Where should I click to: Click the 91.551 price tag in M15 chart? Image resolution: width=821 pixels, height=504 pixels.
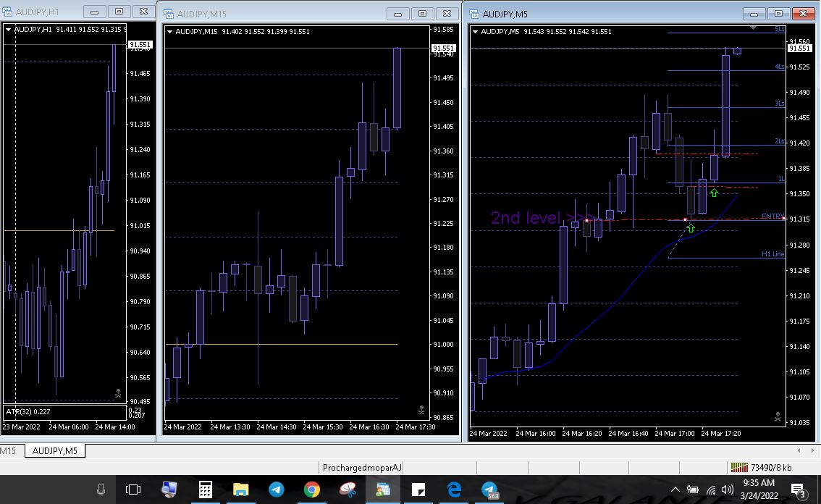pyautogui.click(x=443, y=49)
